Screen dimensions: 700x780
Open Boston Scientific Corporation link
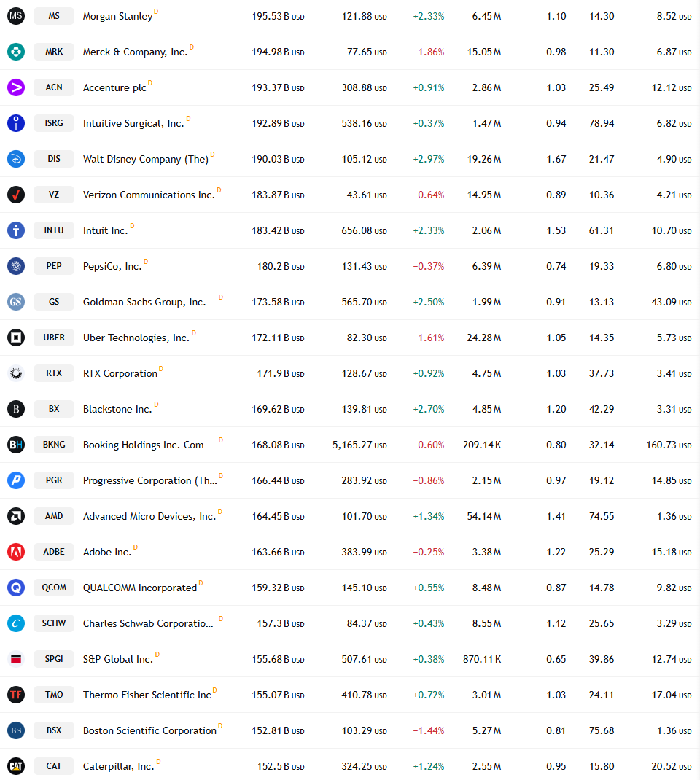(149, 730)
